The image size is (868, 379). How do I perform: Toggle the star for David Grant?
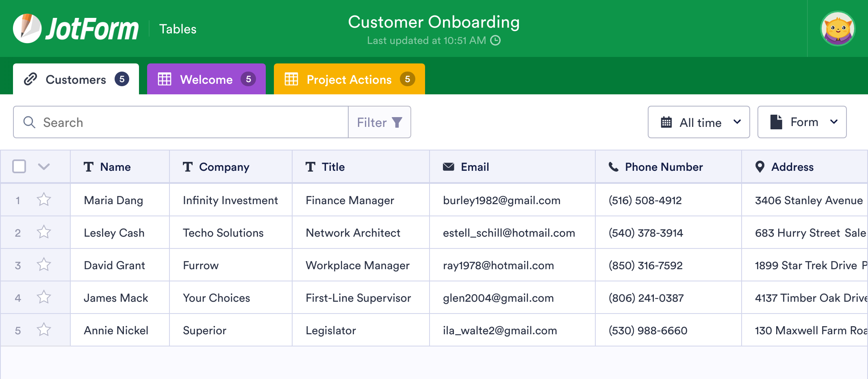point(44,265)
